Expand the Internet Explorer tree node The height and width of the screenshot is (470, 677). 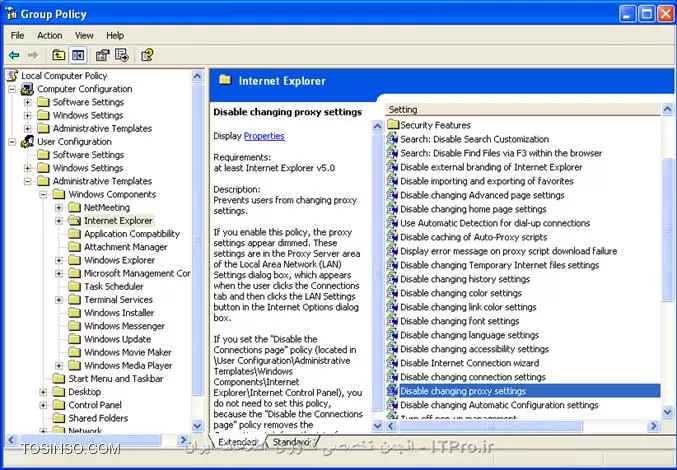coord(59,221)
